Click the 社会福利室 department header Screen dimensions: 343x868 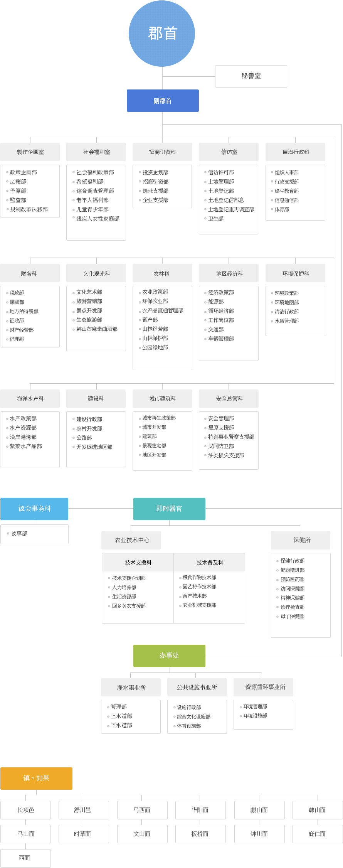(x=96, y=152)
